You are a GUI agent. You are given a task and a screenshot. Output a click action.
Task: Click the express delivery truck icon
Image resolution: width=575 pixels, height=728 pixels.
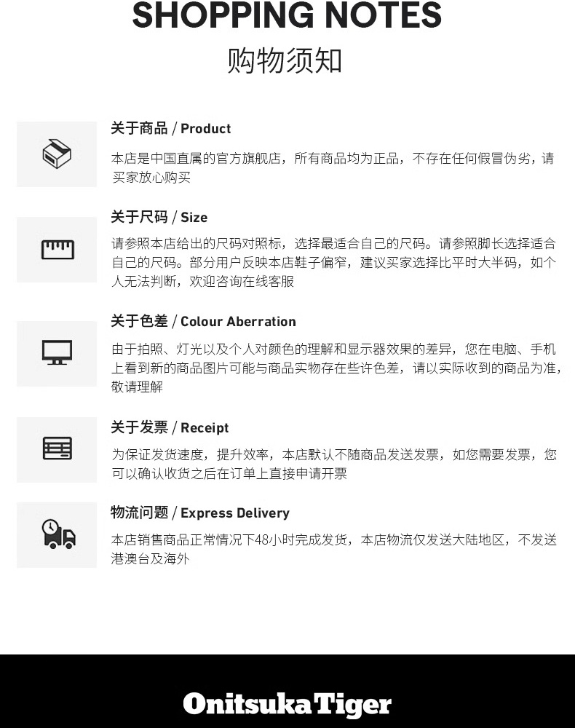[58, 534]
